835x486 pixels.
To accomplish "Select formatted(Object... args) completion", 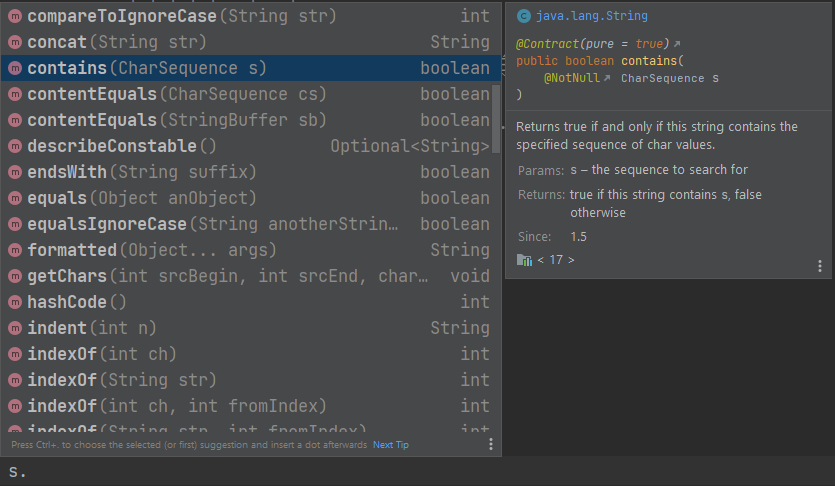I will click(x=250, y=250).
